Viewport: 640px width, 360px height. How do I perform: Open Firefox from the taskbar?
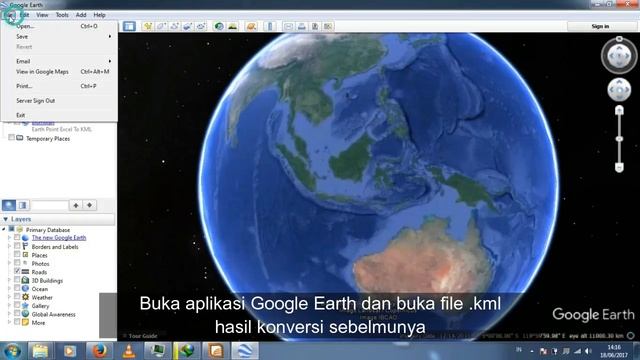point(99,351)
